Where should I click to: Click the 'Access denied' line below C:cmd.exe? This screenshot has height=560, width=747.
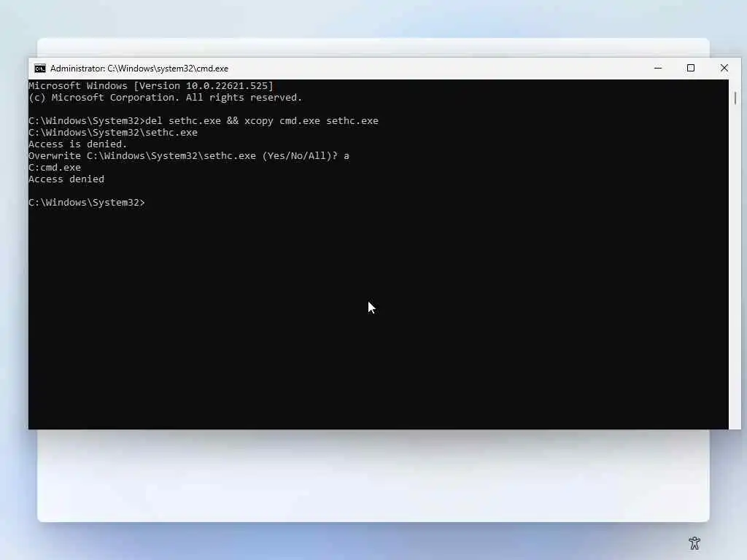[66, 179]
